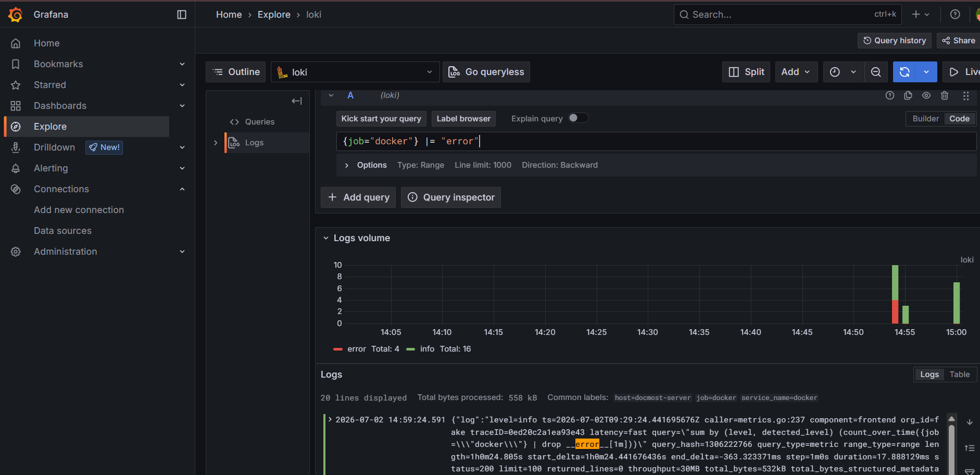Open the time range picker clock icon
This screenshot has height=475, width=980.
(835, 72)
